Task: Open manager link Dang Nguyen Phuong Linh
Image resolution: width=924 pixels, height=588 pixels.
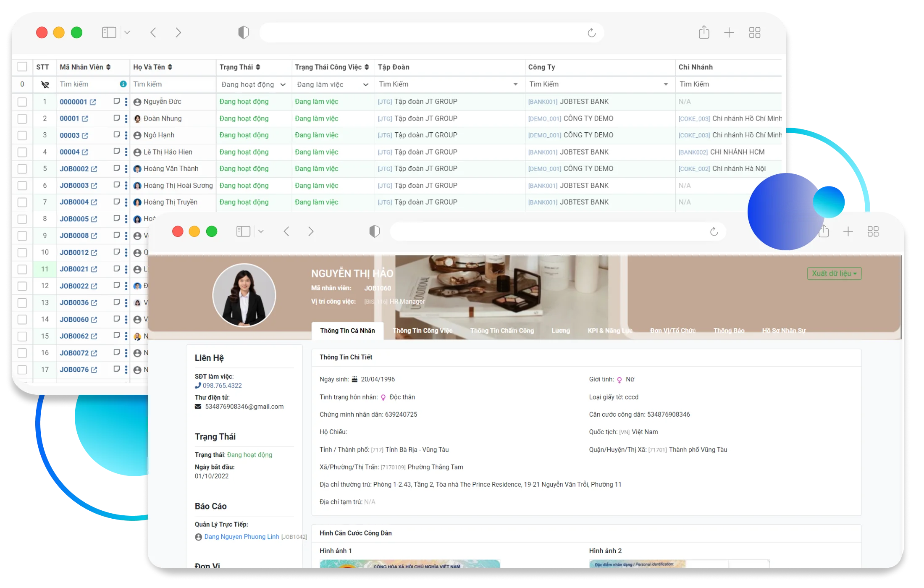Action: pos(241,537)
